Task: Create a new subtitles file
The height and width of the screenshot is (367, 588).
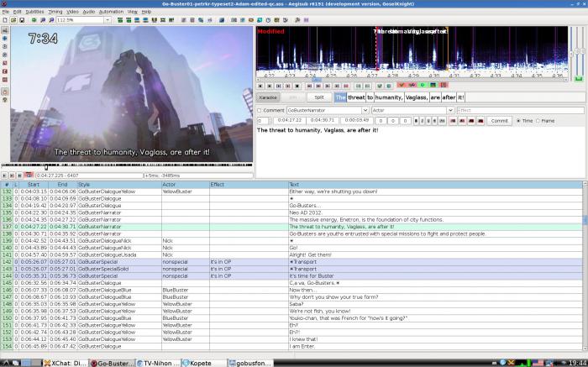Action: tap(4, 20)
